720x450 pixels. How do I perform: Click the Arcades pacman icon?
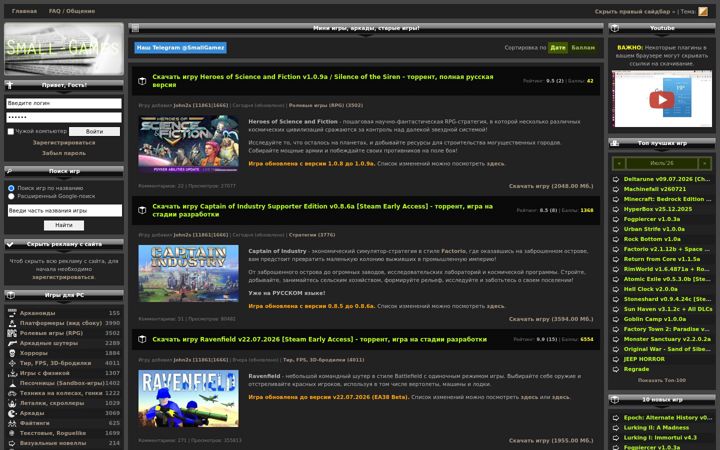coord(12,413)
